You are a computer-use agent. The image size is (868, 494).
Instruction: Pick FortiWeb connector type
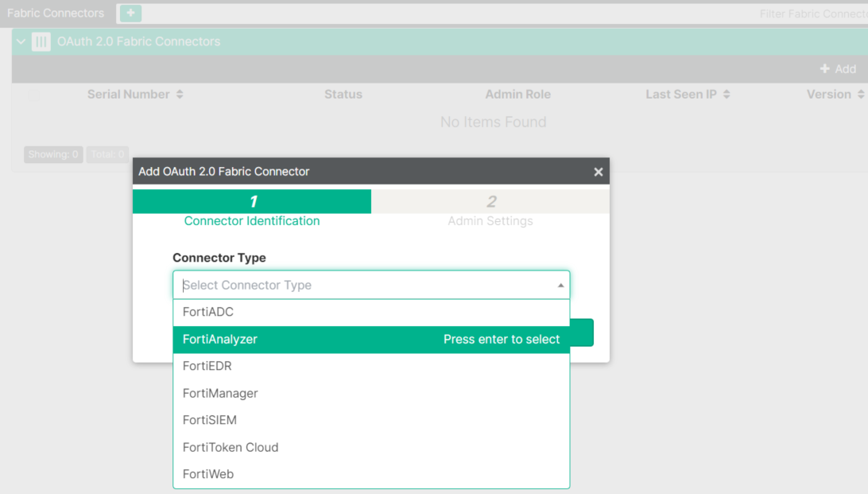click(371, 474)
